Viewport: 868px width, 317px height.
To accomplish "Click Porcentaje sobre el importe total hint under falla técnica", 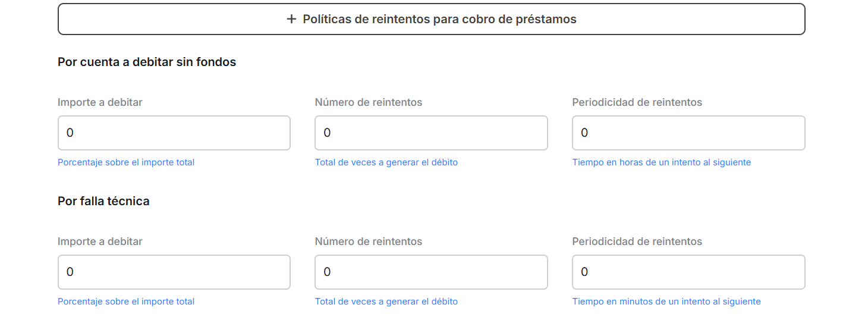I will 126,302.
